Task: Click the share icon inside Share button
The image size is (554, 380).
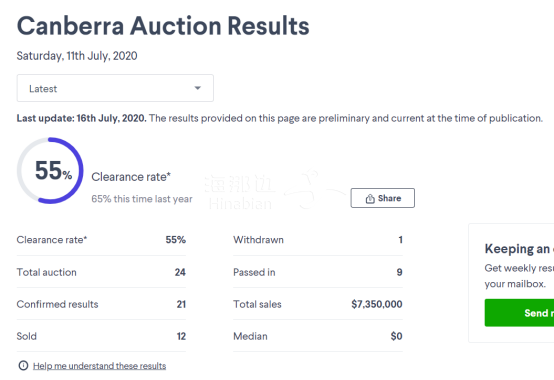Action: point(370,199)
